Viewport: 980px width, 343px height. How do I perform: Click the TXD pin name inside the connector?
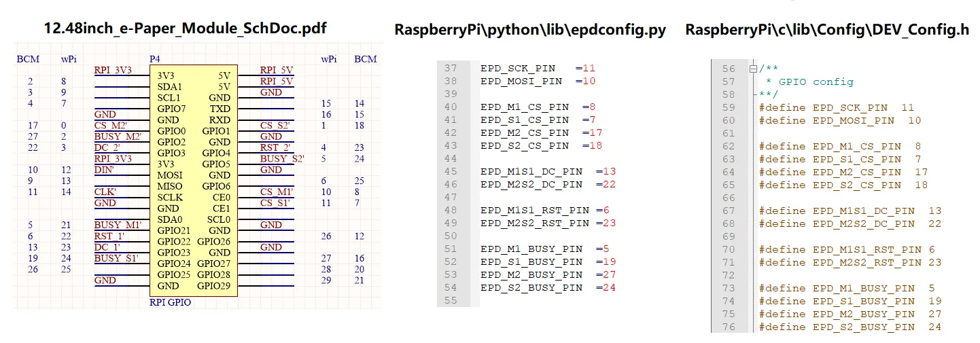click(220, 109)
